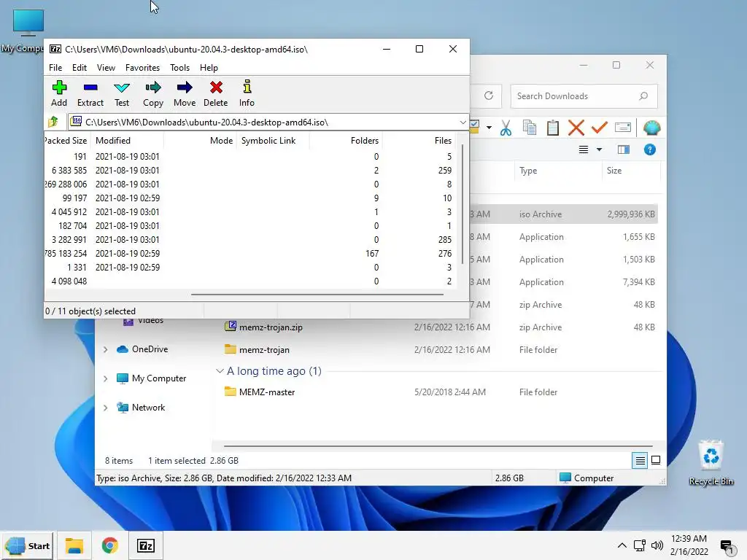747x560 pixels.
Task: Open the network icon in system tray
Action: coord(639,545)
